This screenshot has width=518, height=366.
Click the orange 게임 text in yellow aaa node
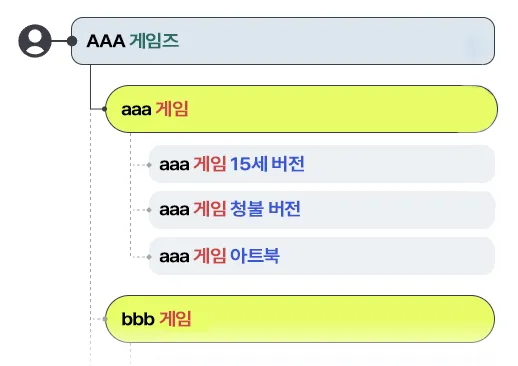pos(172,109)
